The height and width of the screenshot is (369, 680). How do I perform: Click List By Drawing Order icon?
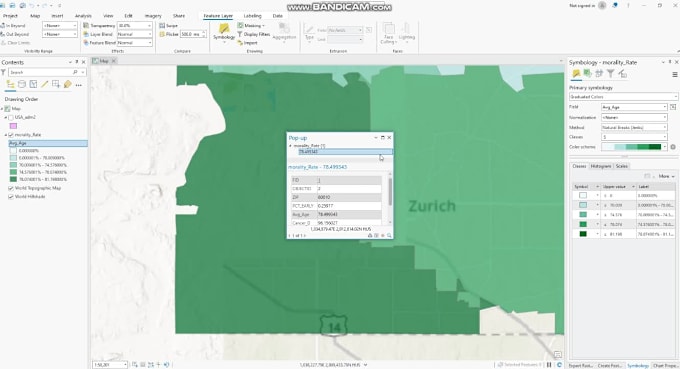click(x=10, y=85)
